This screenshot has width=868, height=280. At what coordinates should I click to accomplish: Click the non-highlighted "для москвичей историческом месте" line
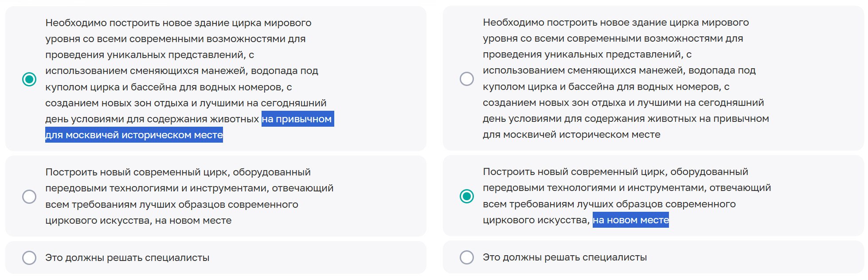pos(571,134)
